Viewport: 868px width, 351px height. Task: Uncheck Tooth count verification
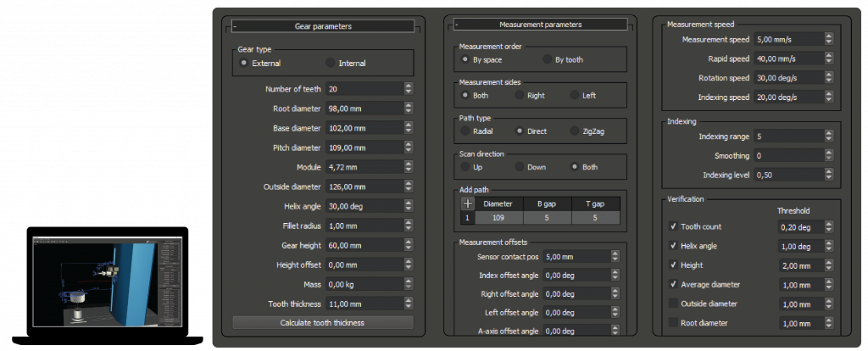point(673,226)
